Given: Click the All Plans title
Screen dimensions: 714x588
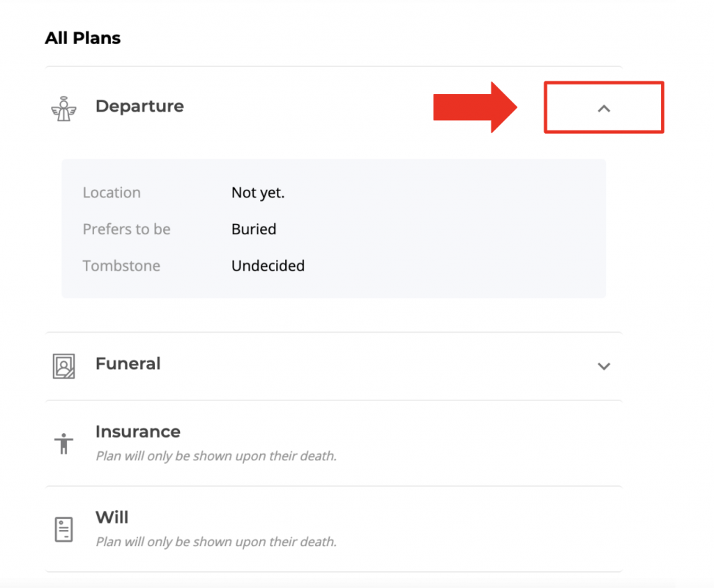Looking at the screenshot, I should (x=83, y=38).
